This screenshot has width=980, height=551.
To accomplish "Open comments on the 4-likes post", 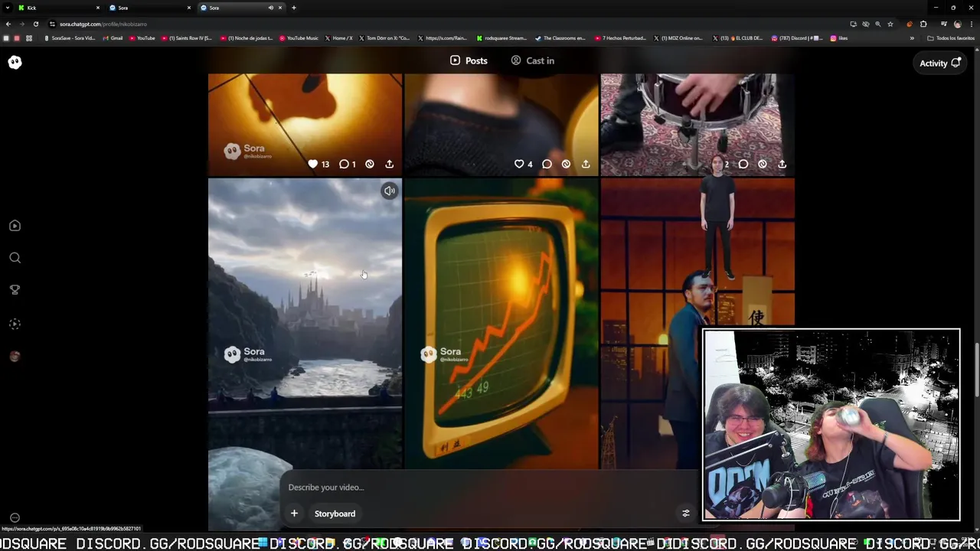I will (x=547, y=164).
